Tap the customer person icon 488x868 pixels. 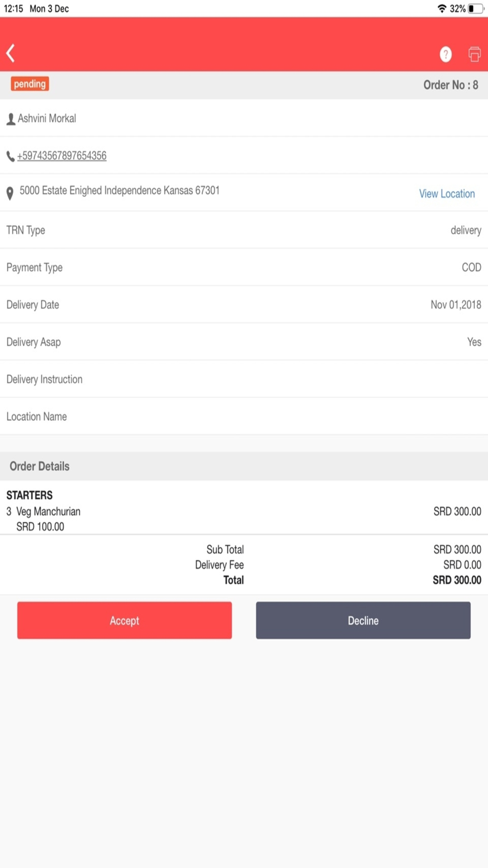click(x=11, y=119)
